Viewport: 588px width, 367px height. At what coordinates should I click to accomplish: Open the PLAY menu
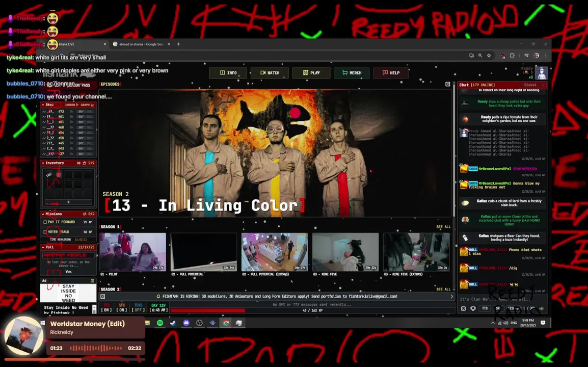click(311, 73)
